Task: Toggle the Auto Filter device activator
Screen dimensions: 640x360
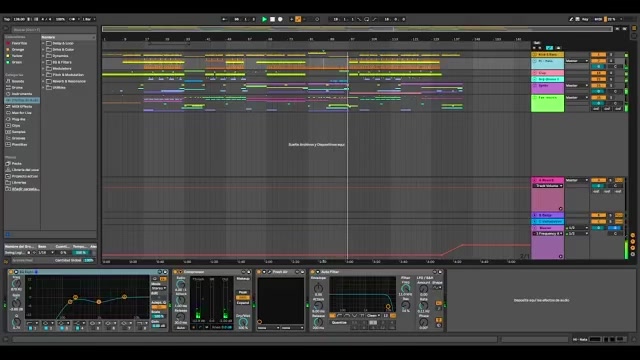Action: pos(313,272)
